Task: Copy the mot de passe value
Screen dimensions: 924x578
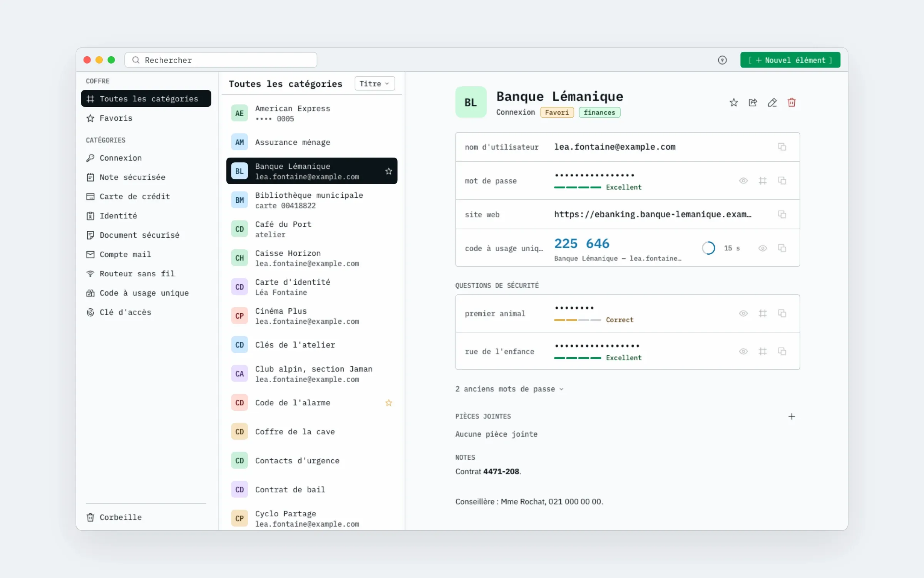Action: (782, 181)
